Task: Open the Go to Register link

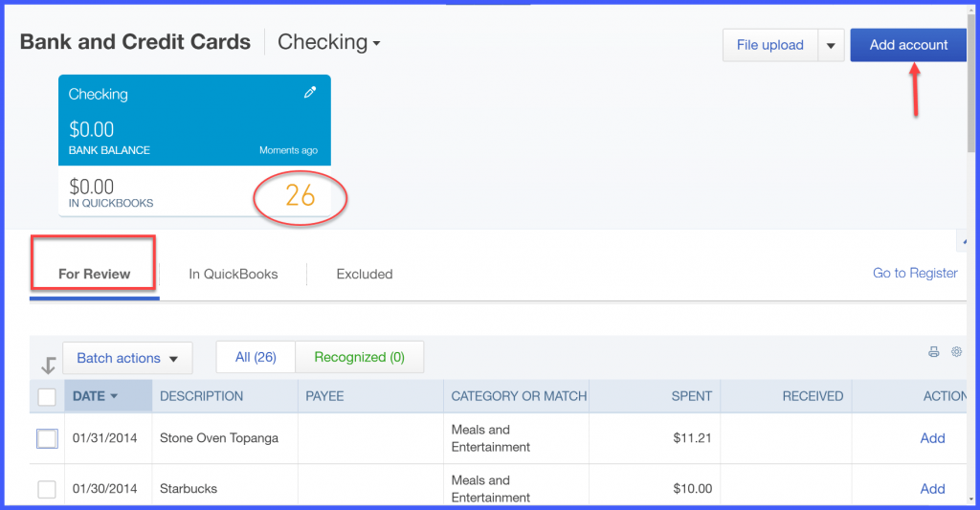Action: click(915, 273)
